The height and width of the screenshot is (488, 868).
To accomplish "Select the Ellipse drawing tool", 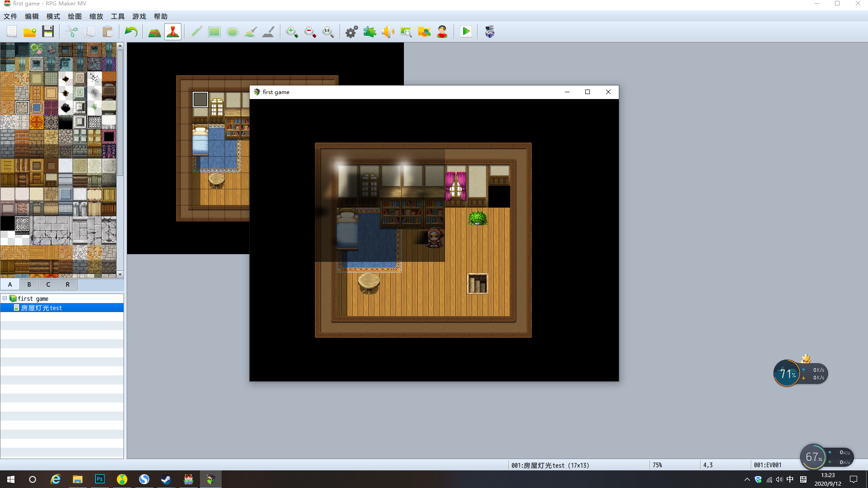I will click(232, 32).
